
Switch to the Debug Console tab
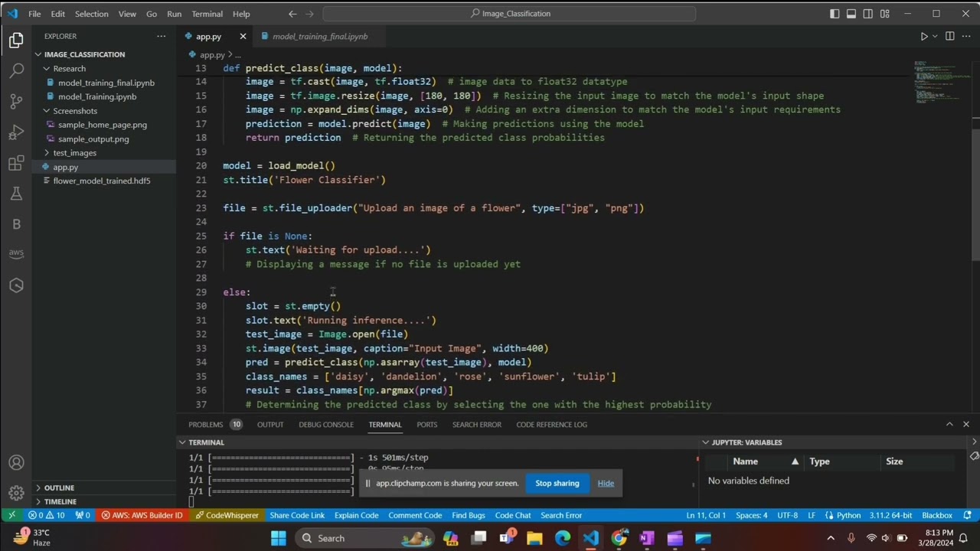point(326,424)
